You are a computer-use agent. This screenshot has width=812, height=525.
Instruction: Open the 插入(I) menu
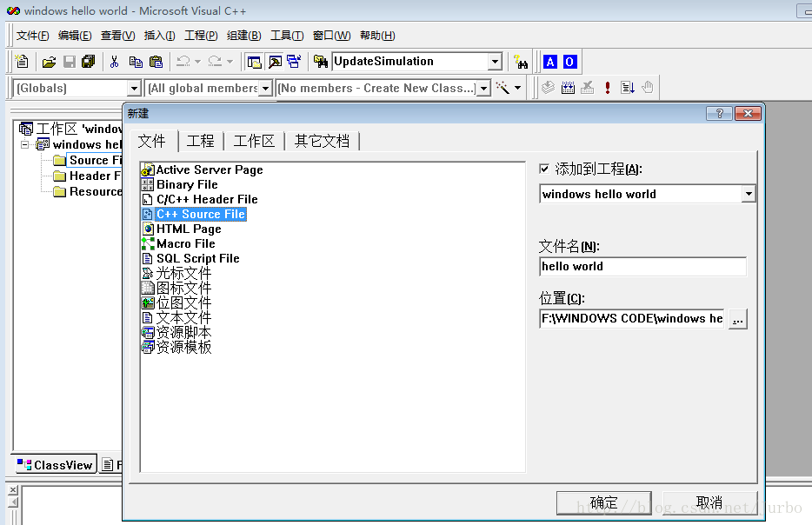click(159, 36)
